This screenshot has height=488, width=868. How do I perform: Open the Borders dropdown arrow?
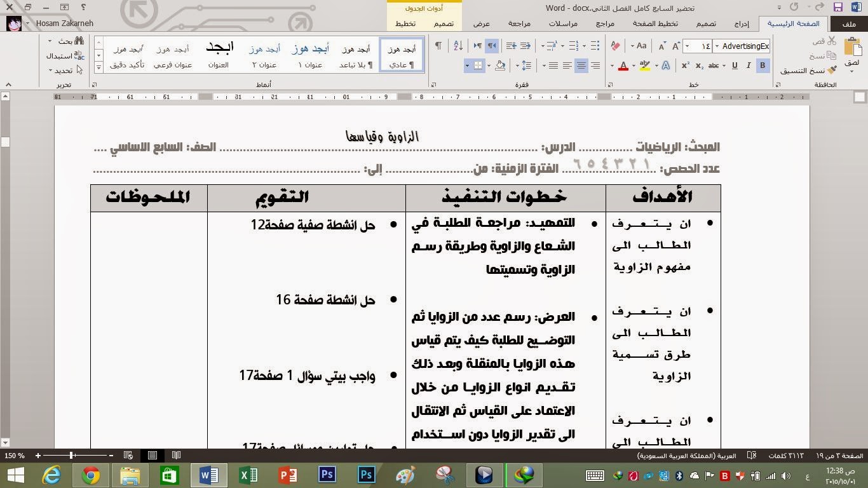click(467, 65)
